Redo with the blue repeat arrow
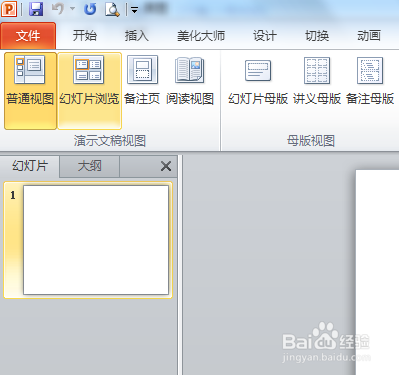The height and width of the screenshot is (375, 399). [x=90, y=9]
